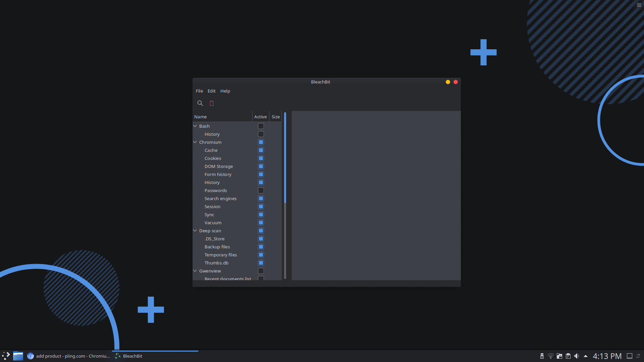Screen dimensions: 644x362
Task: Uncheck the Backup files checkbox
Action: click(261, 247)
